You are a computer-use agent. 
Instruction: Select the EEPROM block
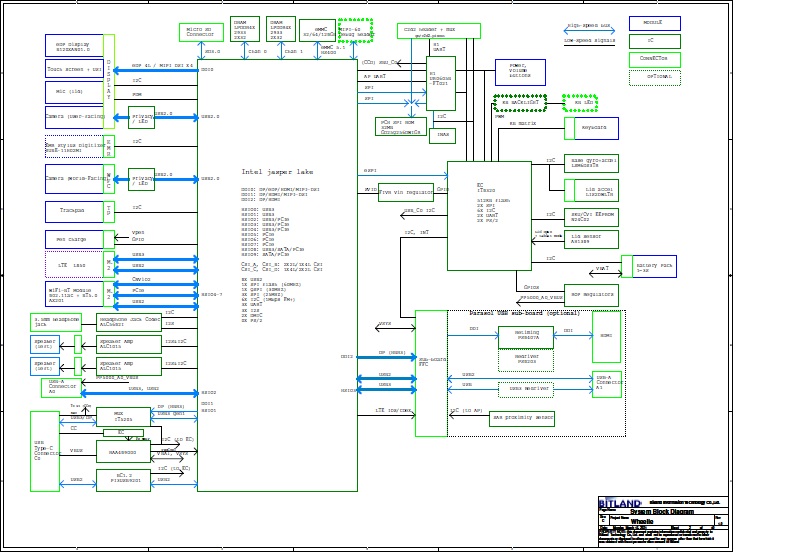[591, 217]
